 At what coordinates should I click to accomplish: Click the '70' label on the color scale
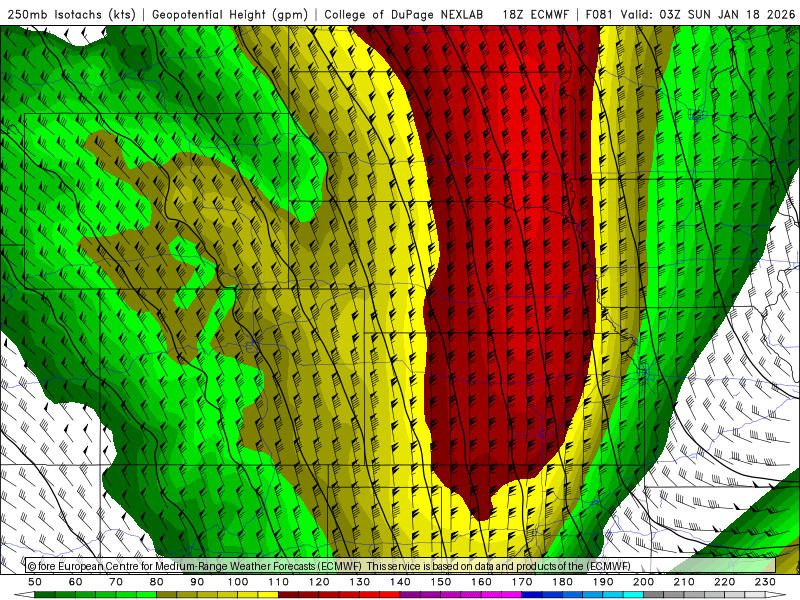click(116, 582)
